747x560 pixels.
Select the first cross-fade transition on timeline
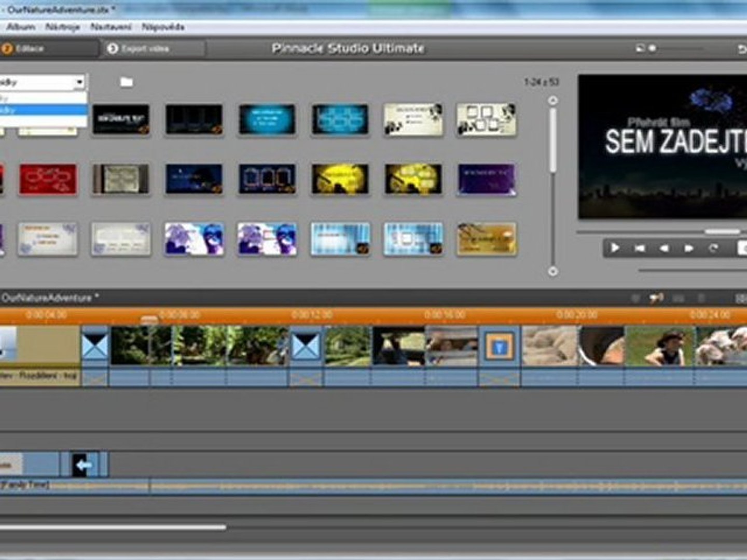[x=95, y=346]
